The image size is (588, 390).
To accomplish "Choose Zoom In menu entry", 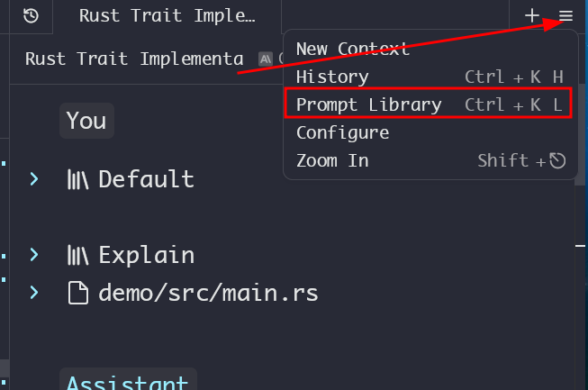I will coord(332,160).
